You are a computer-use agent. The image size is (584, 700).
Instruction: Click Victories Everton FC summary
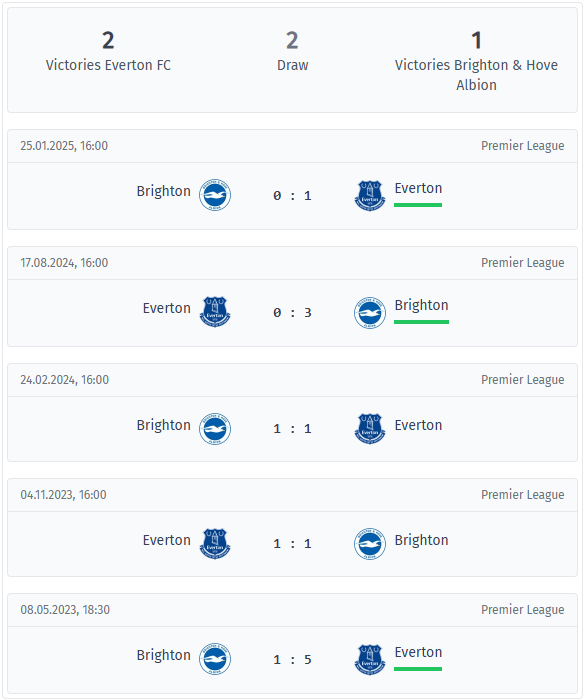[108, 51]
